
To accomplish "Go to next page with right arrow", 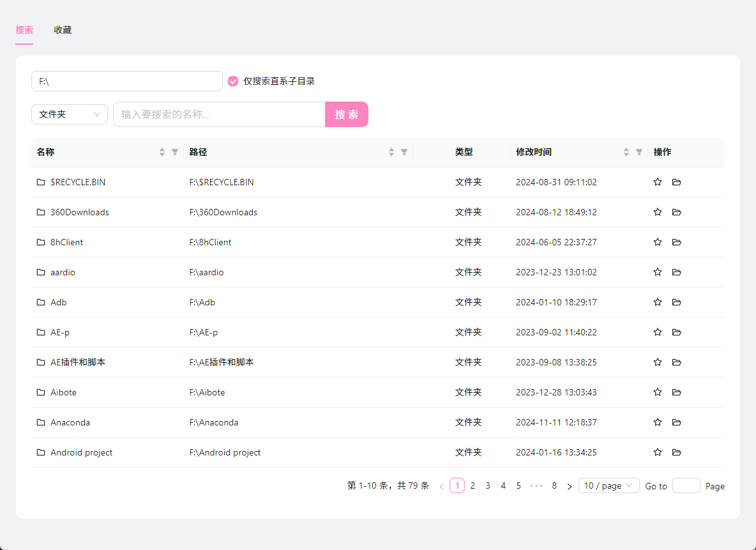I will coord(570,486).
